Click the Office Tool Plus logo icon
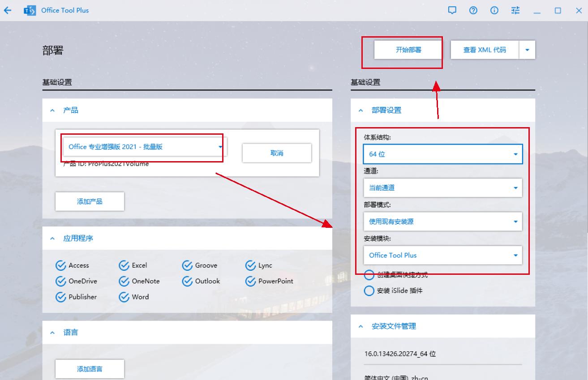Screen dimensions: 588x380 pos(30,10)
